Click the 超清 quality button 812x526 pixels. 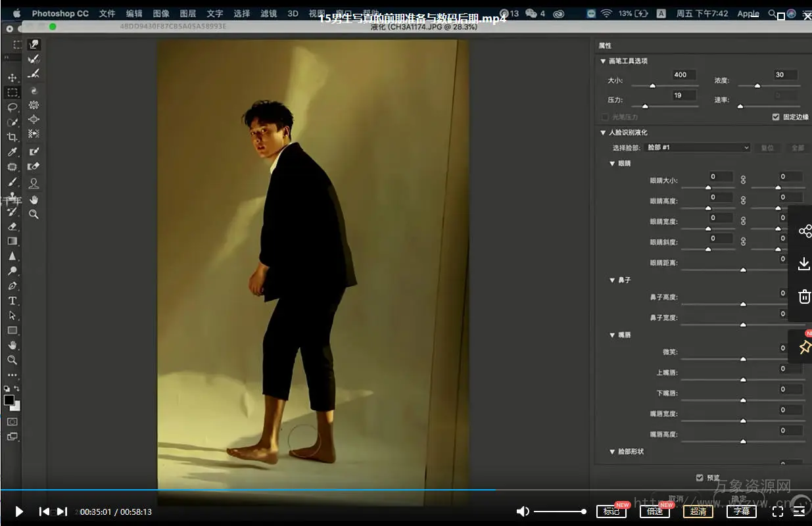tap(698, 512)
